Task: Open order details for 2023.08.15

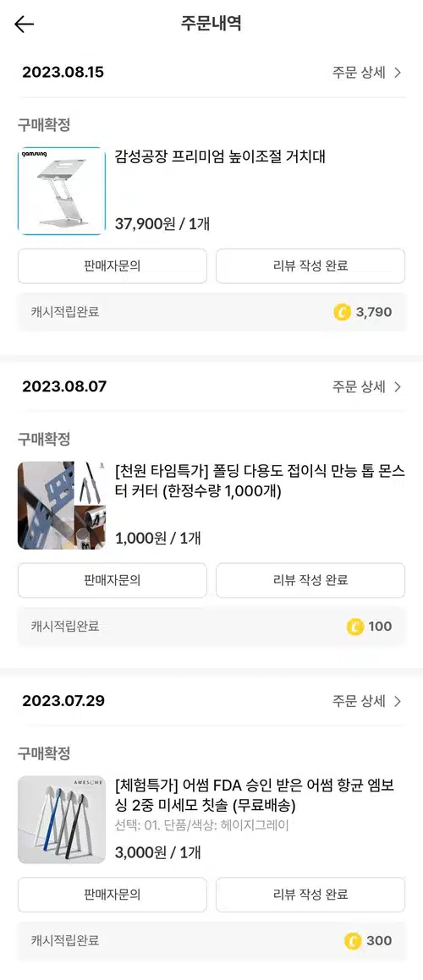Action: 366,72
